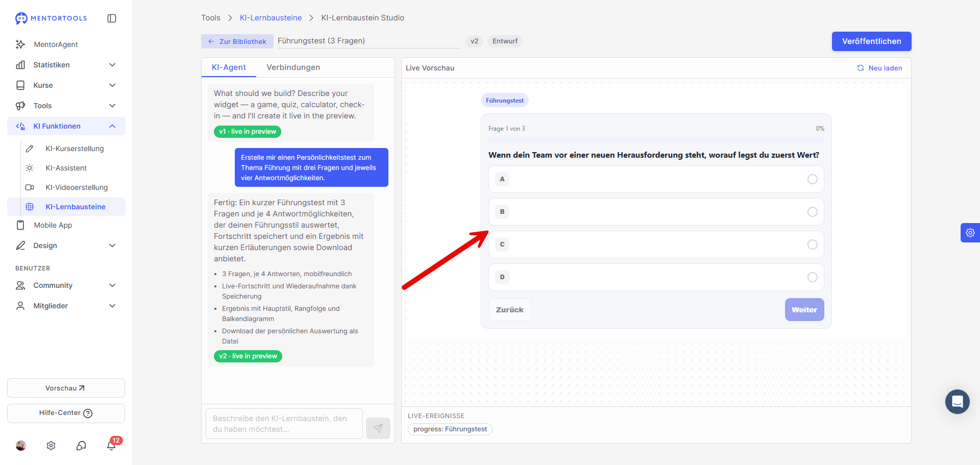This screenshot has width=980, height=465.
Task: Switch to the Verbindungen tab
Action: click(293, 67)
